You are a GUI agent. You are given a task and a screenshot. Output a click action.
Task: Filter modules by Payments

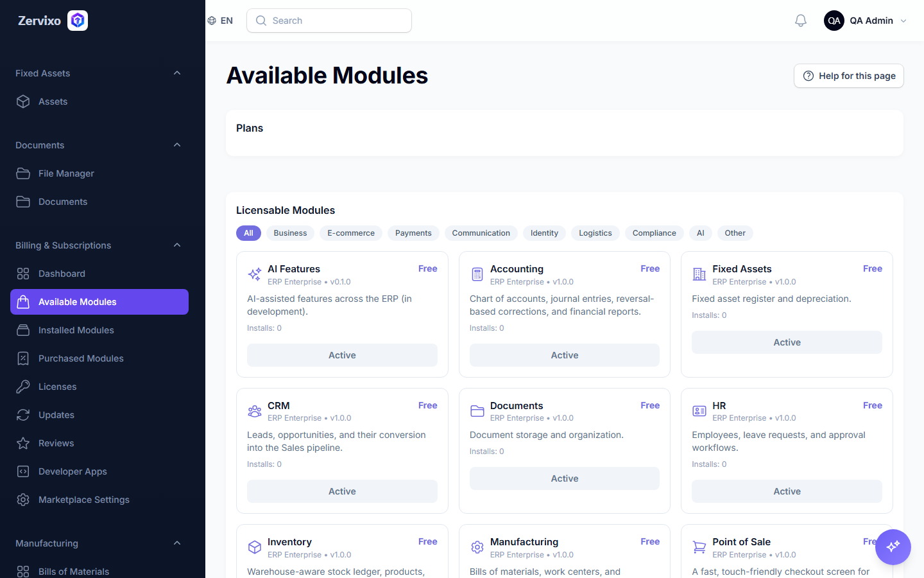point(413,233)
